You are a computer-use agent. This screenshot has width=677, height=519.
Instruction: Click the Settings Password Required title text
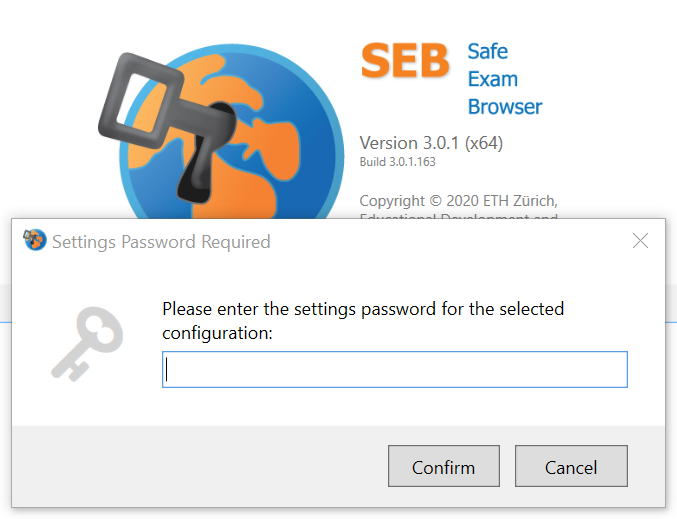pyautogui.click(x=161, y=242)
